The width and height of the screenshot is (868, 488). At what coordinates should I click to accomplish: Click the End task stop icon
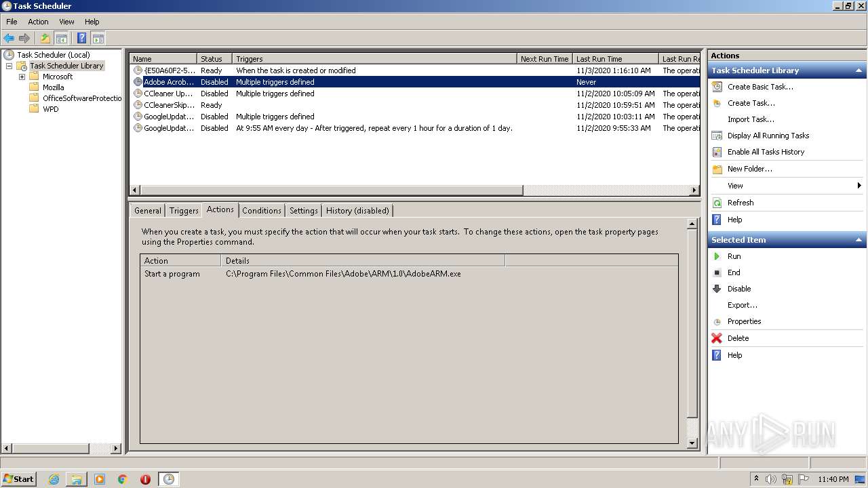(717, 272)
